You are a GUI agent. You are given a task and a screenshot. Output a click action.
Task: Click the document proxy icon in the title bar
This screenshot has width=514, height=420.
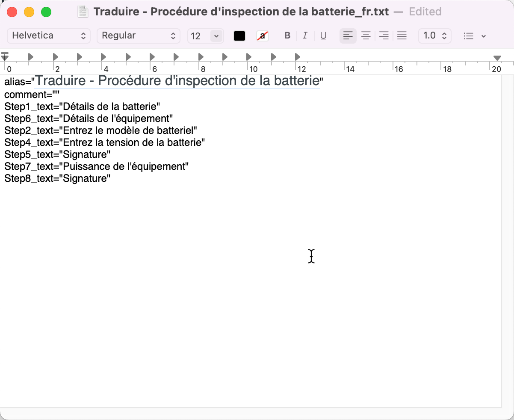click(x=83, y=12)
